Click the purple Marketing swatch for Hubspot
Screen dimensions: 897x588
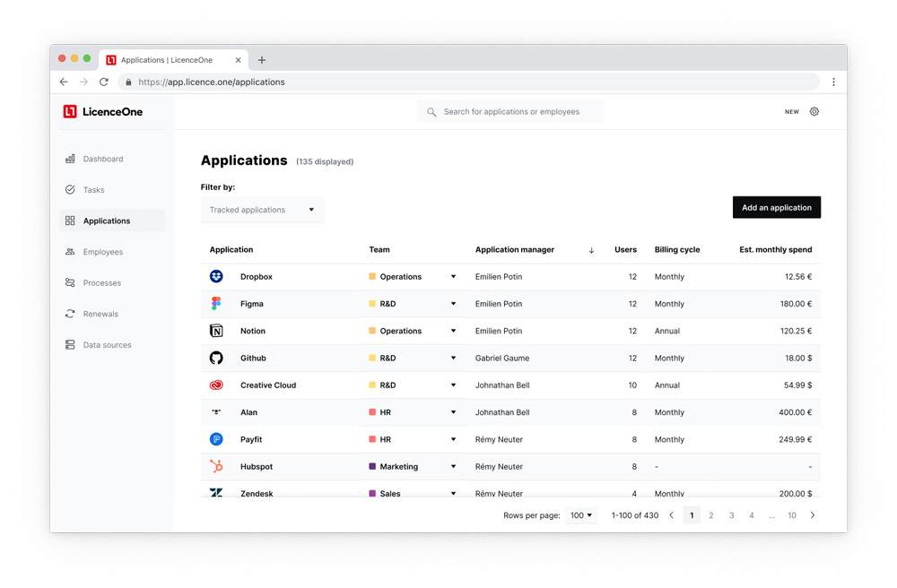coord(372,466)
